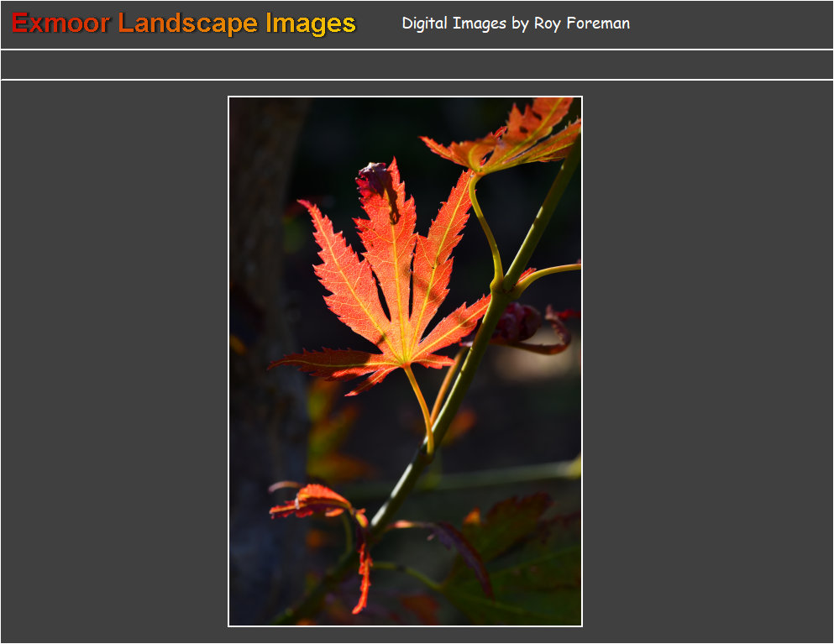Click the word "Landscape" in the title

click(x=188, y=24)
